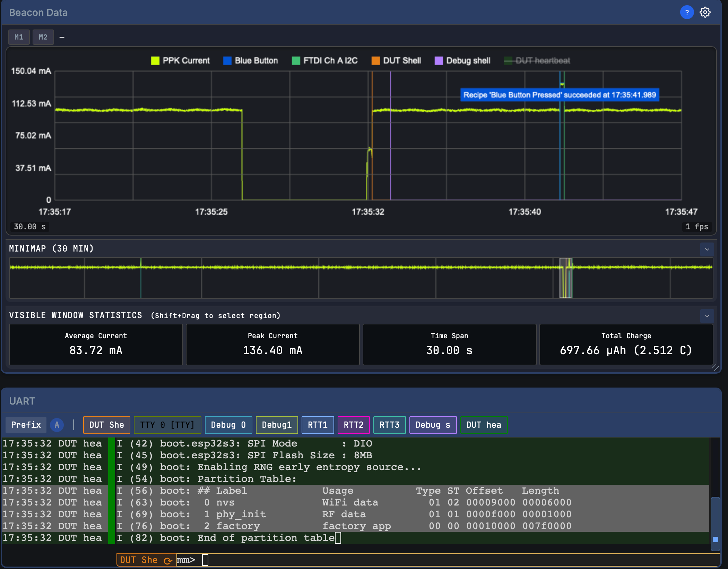Click the Recipe 'Blue Button Pressed' succeeded annotation
Image resolution: width=728 pixels, height=569 pixels.
(x=560, y=95)
